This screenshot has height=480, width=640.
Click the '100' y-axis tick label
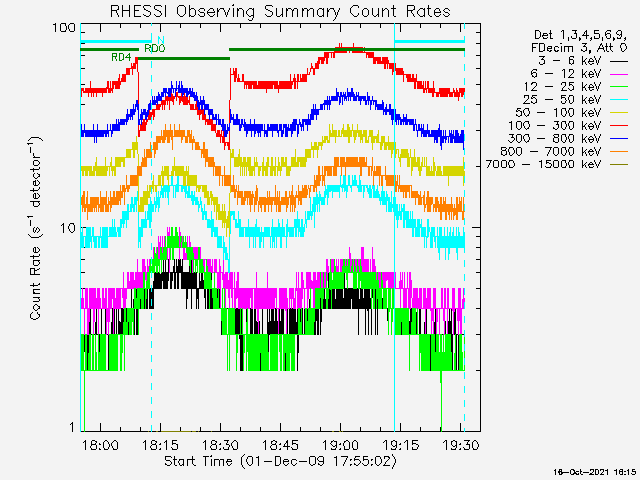click(x=64, y=28)
